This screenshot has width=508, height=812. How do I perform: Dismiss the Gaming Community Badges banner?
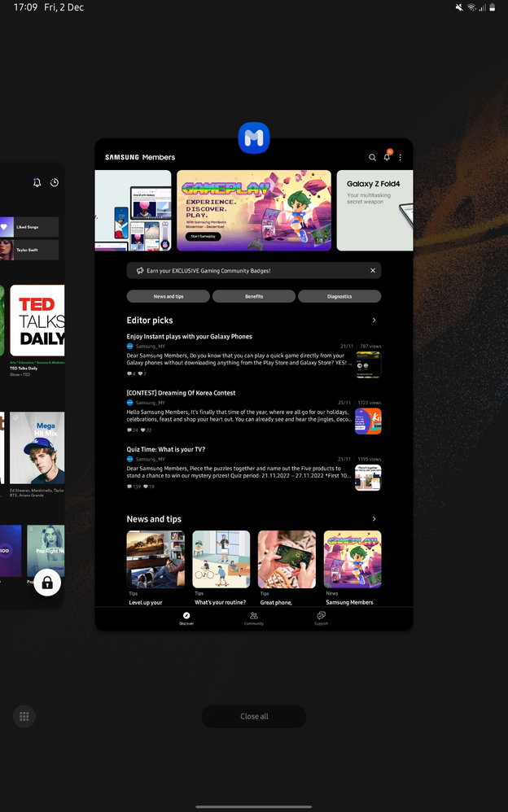[373, 270]
